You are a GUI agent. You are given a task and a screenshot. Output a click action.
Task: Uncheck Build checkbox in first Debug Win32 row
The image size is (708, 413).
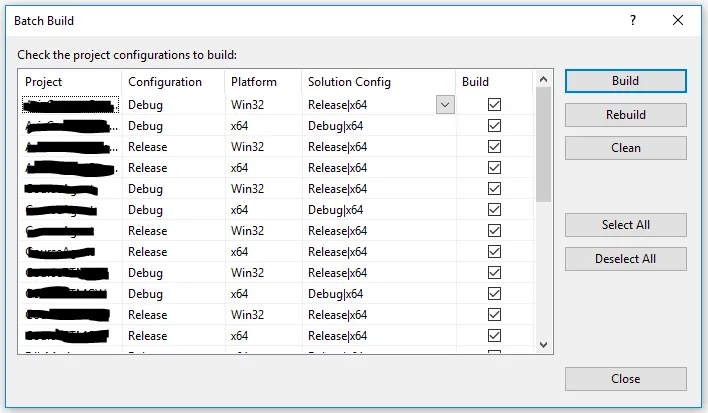[494, 105]
